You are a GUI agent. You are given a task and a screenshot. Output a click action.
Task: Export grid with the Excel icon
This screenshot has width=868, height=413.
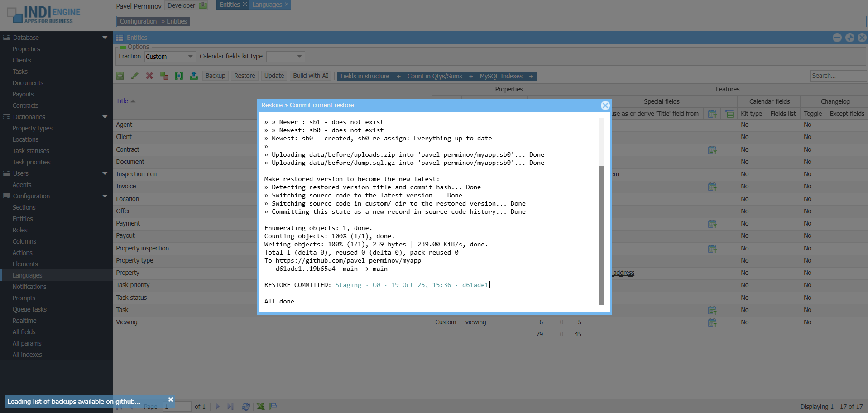coord(261,406)
